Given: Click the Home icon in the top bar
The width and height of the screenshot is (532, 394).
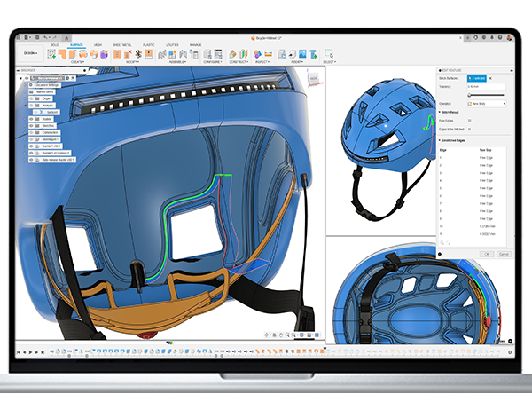Looking at the screenshot, I should tap(66, 37).
